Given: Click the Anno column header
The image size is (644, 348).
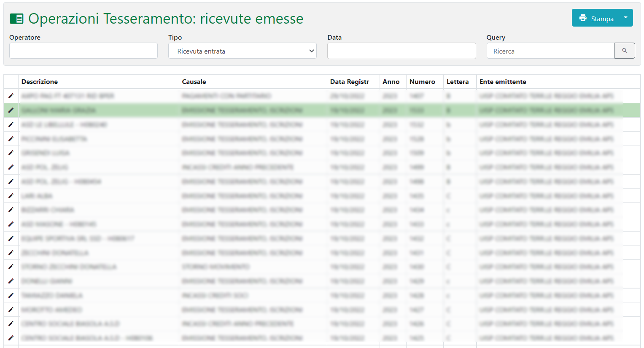Looking at the screenshot, I should pos(391,82).
